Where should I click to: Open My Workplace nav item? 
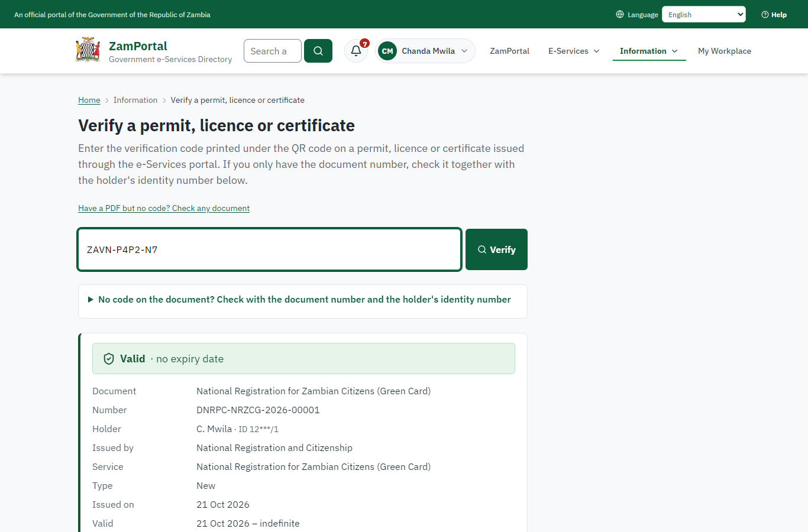coord(725,51)
